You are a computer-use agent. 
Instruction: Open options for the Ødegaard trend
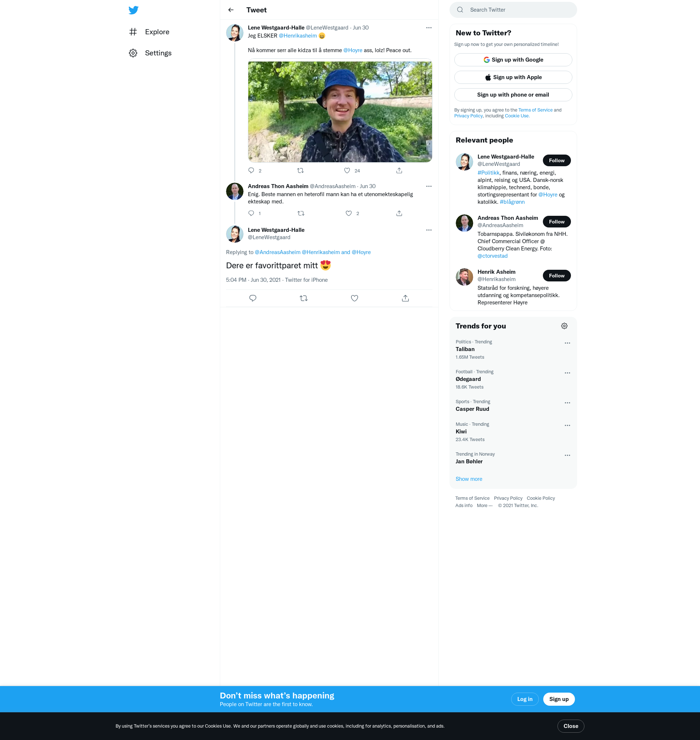[567, 373]
